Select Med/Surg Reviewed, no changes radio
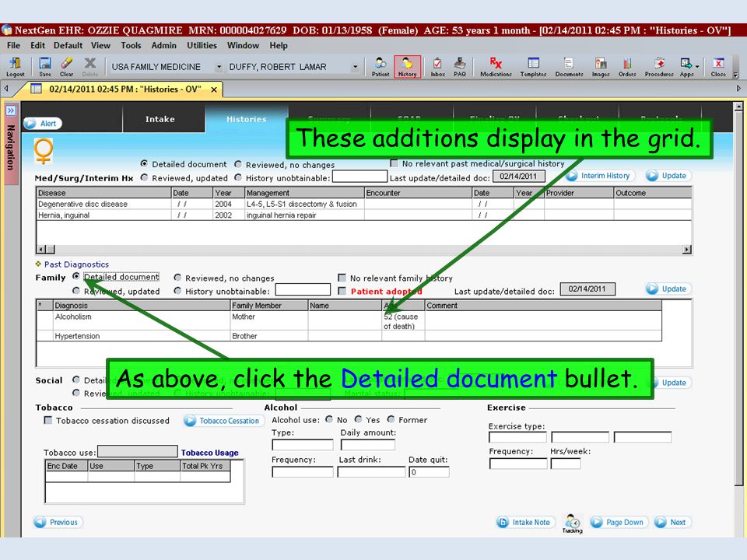The width and height of the screenshot is (747, 560). (238, 164)
